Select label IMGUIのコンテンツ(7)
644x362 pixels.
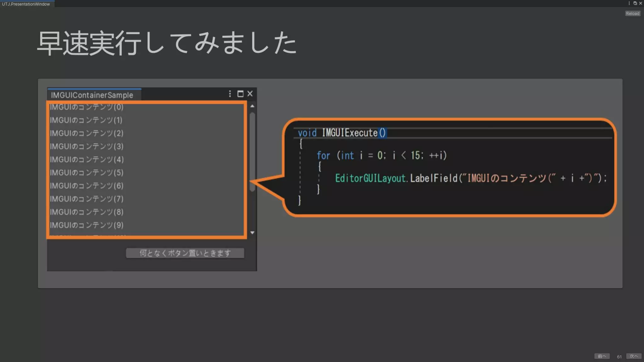(x=86, y=199)
